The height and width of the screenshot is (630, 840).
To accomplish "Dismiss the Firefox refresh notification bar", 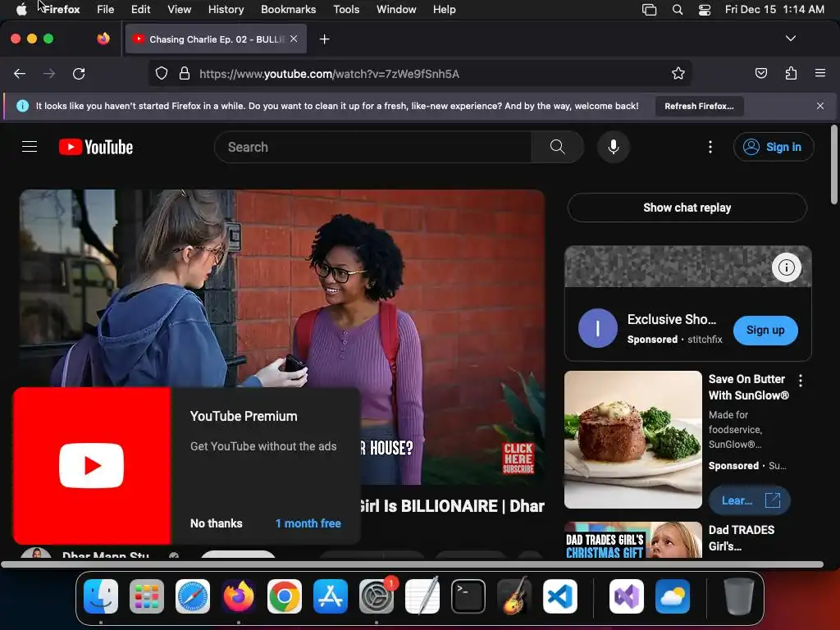I will 820,106.
